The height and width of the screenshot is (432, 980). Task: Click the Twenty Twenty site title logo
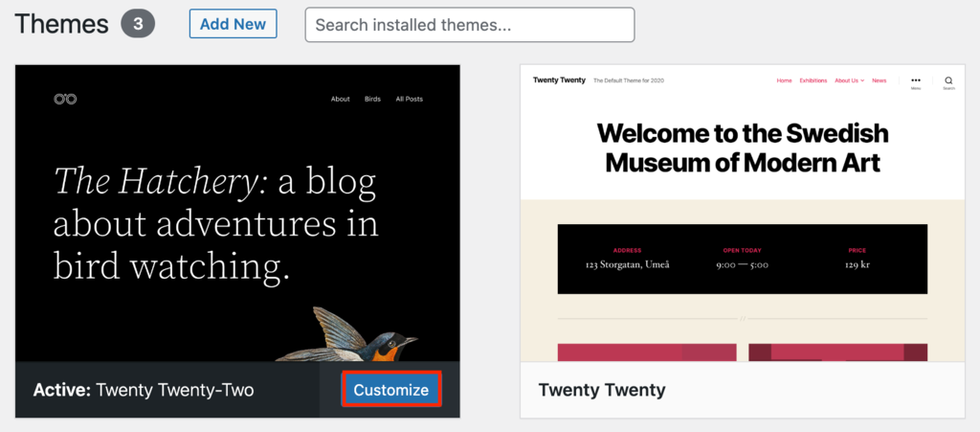559,80
